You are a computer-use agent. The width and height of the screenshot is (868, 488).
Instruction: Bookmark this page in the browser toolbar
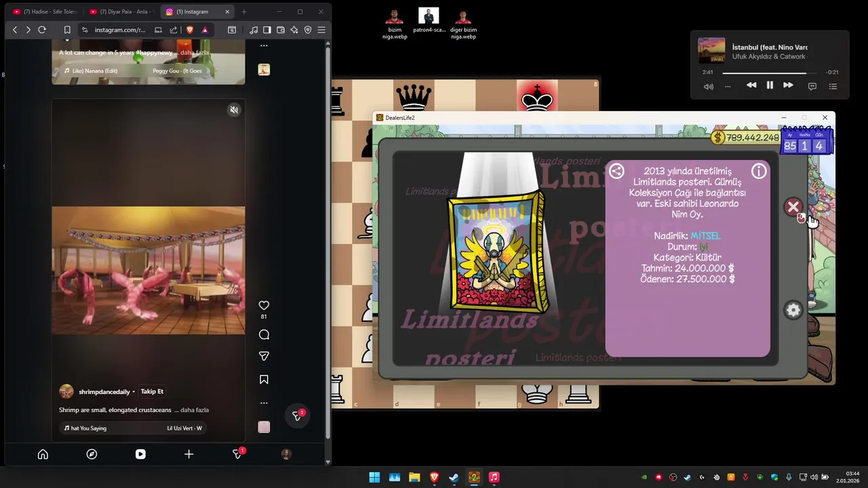pyautogui.click(x=67, y=30)
